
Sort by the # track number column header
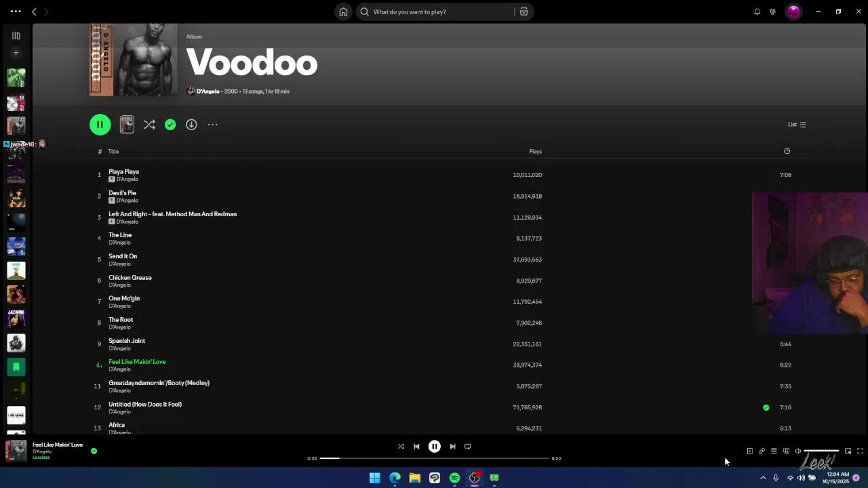click(x=100, y=152)
